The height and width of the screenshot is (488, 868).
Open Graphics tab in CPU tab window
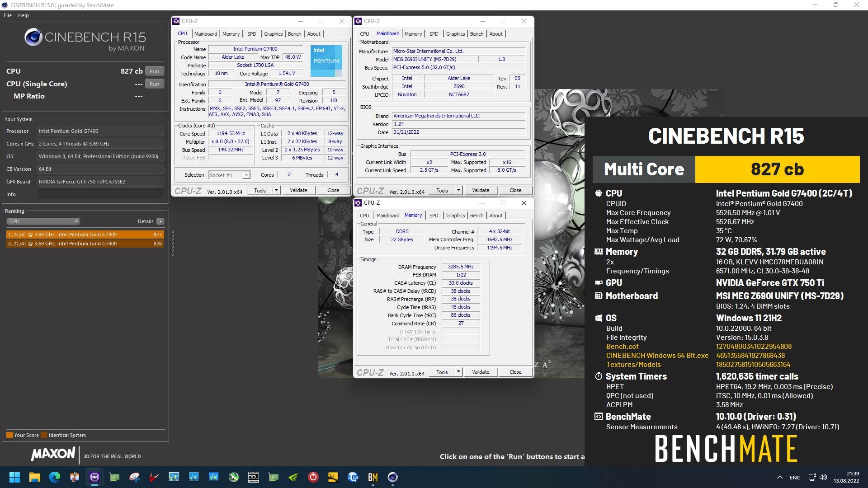click(273, 34)
